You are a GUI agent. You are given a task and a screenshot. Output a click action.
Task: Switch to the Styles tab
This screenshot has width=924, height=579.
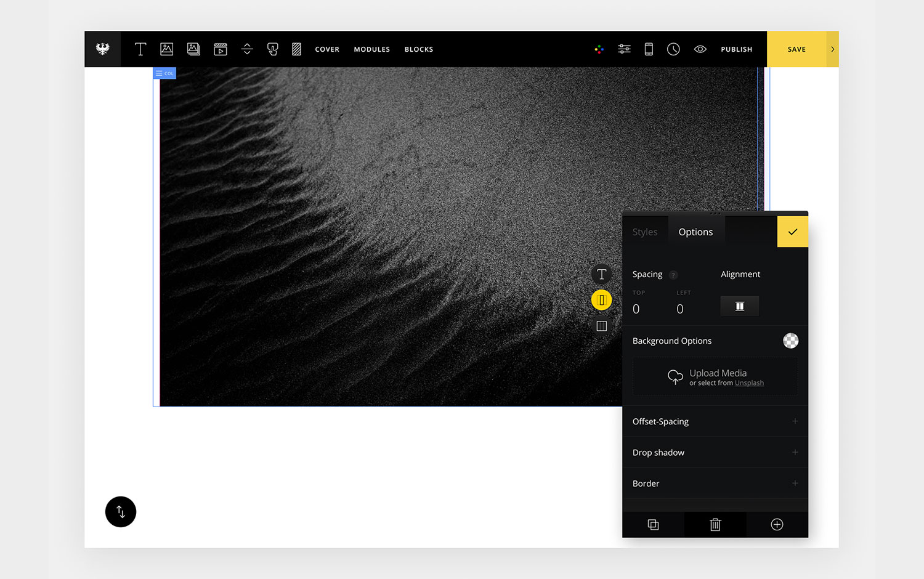point(645,232)
